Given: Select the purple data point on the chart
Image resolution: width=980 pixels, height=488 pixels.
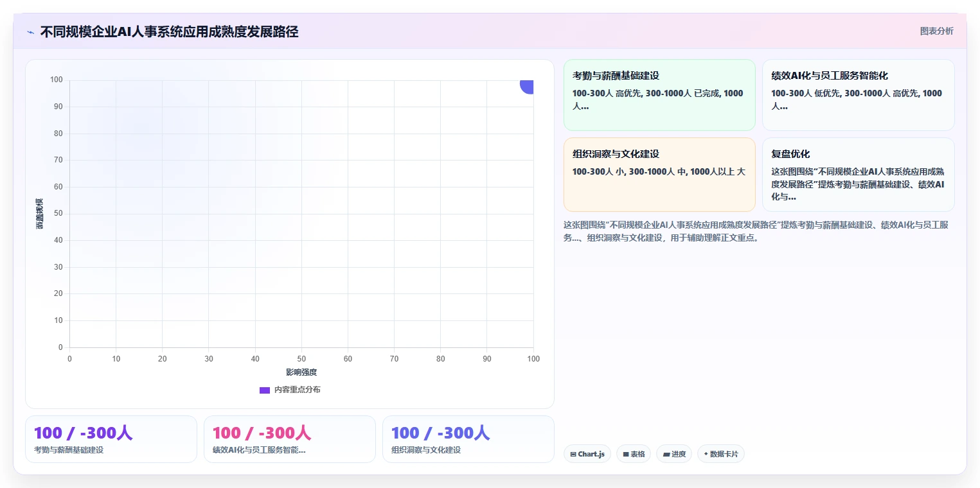Looking at the screenshot, I should click(x=528, y=85).
